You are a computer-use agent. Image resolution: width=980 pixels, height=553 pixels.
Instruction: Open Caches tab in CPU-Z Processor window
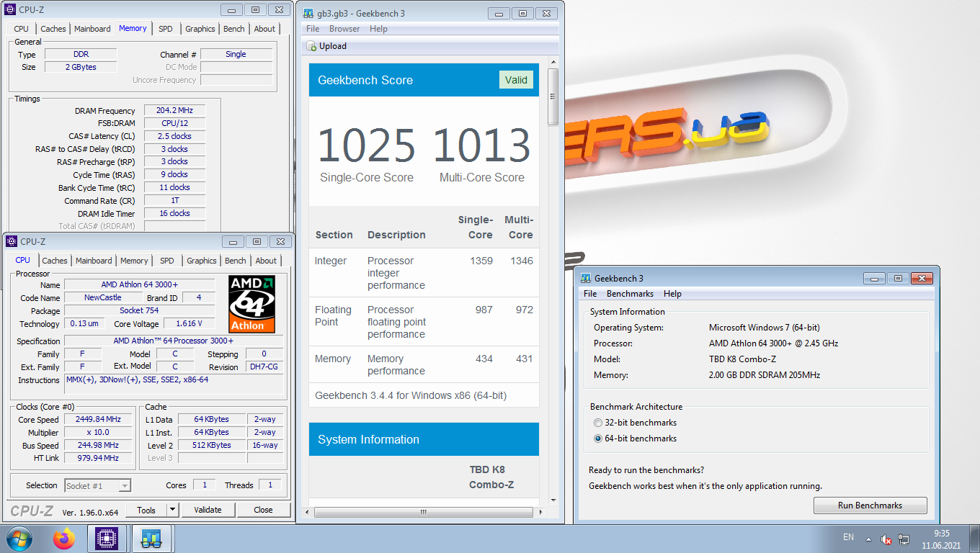pos(55,261)
